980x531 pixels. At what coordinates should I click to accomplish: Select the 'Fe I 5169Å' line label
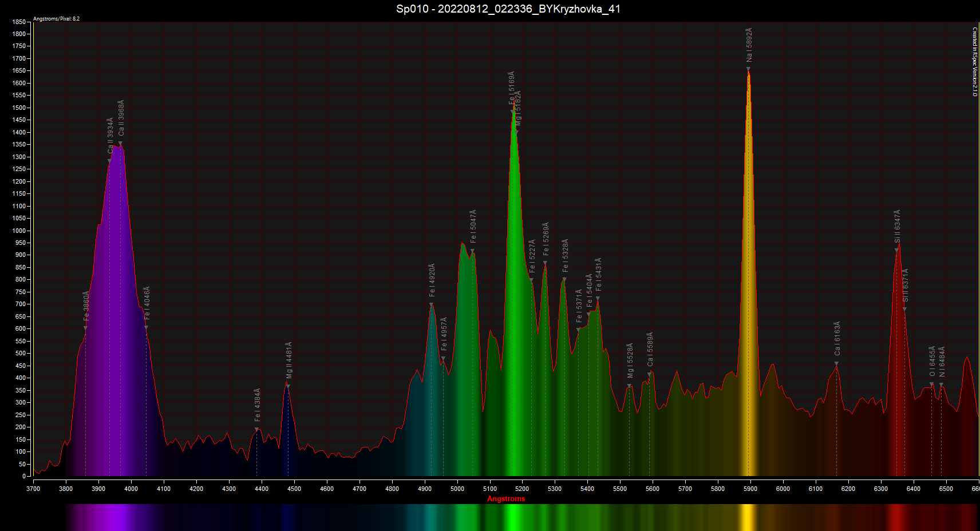(x=512, y=88)
